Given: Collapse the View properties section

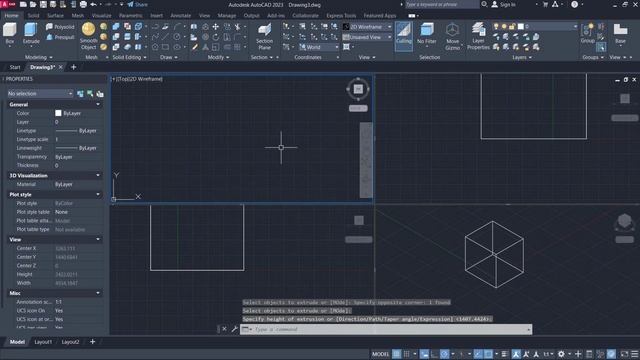Looking at the screenshot, I should [x=98, y=240].
